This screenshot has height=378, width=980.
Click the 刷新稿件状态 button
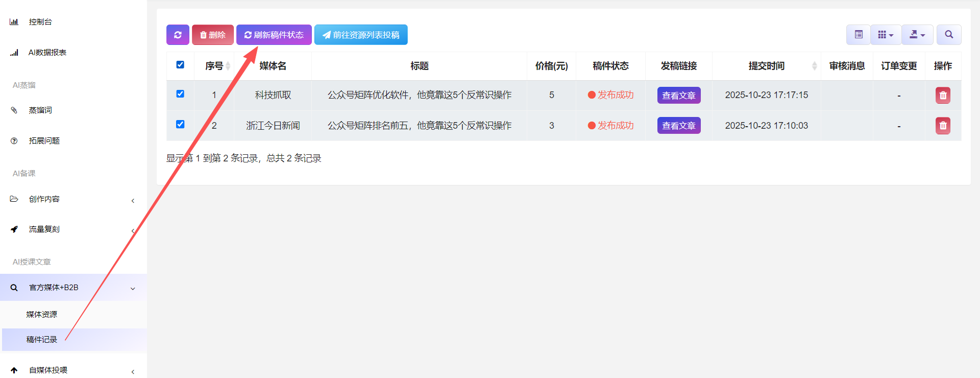point(274,35)
